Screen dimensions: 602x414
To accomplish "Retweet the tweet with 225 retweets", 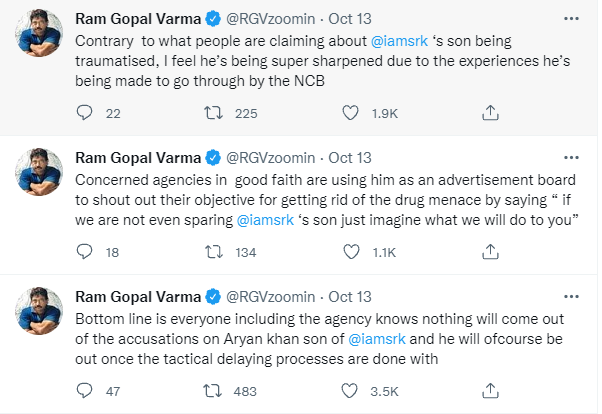I will 213,113.
